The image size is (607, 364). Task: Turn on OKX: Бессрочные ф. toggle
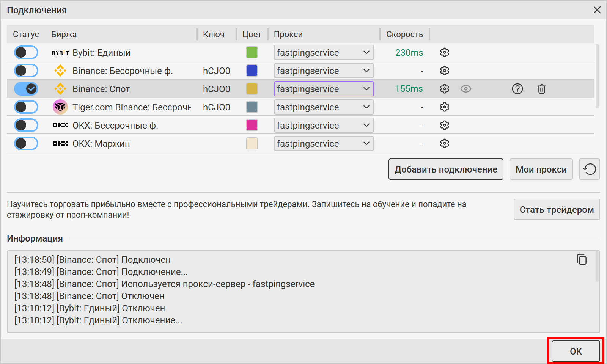26,125
